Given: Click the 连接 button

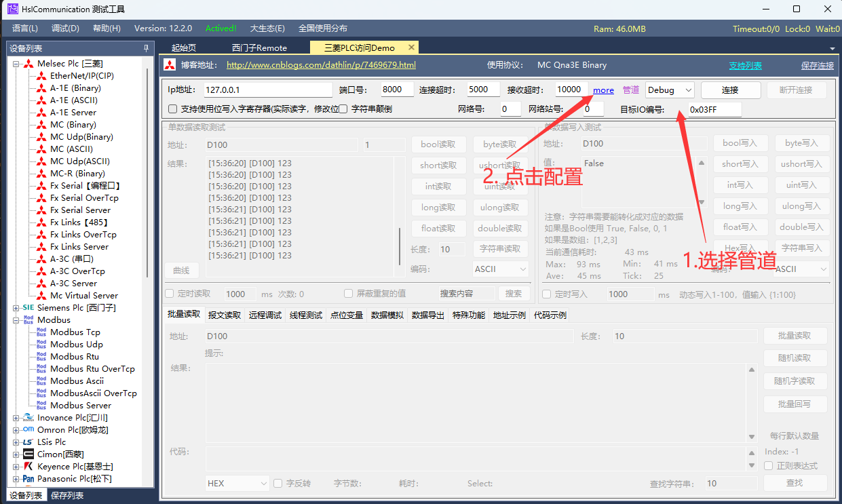Looking at the screenshot, I should point(730,90).
